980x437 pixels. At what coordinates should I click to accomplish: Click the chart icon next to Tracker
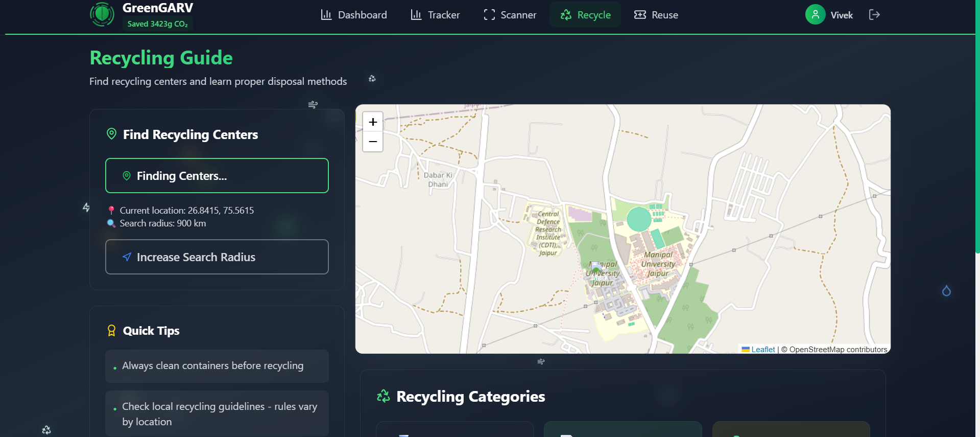tap(416, 15)
